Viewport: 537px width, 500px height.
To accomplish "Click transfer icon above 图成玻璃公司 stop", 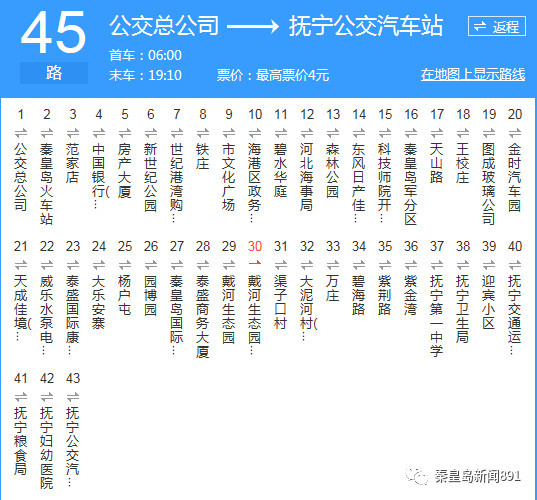I will 489,133.
